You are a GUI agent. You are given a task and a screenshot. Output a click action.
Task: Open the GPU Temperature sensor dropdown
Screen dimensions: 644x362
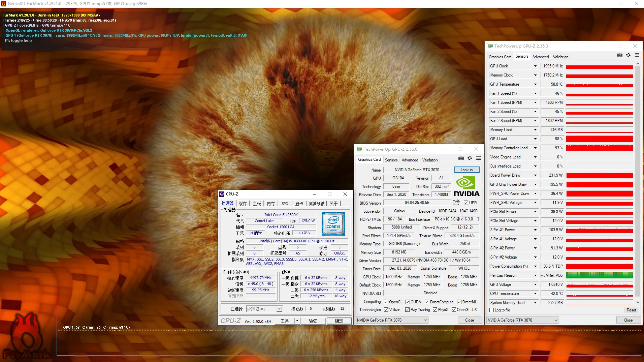coord(535,84)
